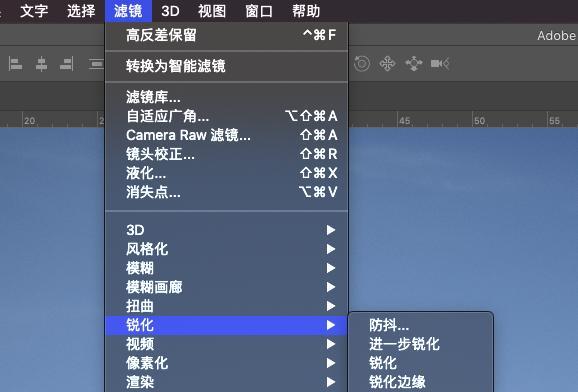
Task: Apply 锐化 in the sharpen submenu
Action: [421, 363]
